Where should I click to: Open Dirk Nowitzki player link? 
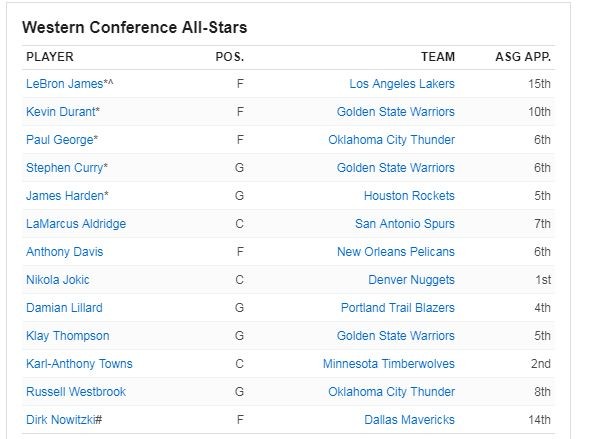[x=62, y=420]
